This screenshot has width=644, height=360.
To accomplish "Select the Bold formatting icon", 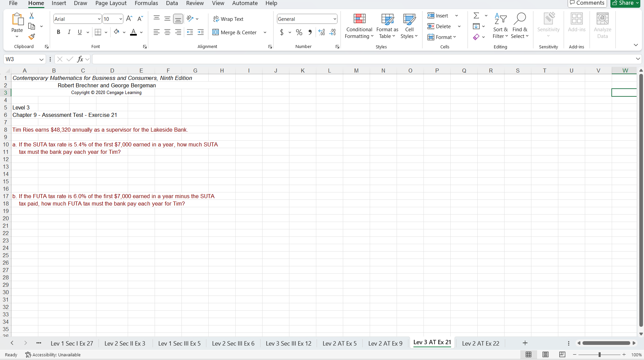I will click(x=58, y=32).
